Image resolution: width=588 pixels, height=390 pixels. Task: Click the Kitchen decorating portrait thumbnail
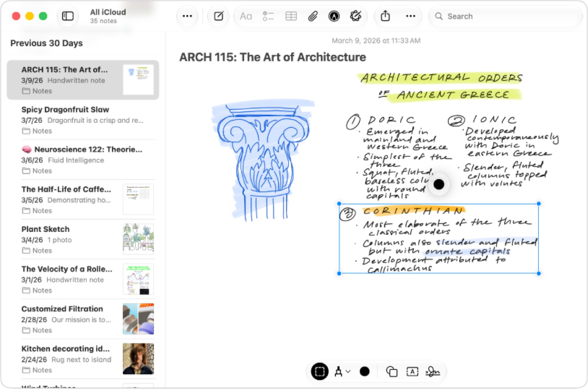pos(138,359)
